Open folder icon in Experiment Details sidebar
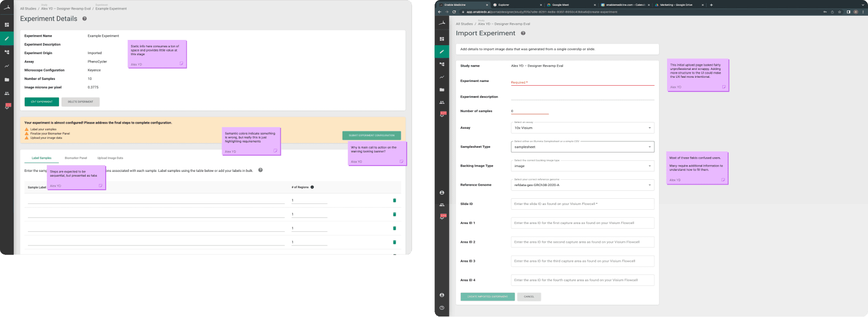This screenshot has width=868, height=317. [x=7, y=80]
